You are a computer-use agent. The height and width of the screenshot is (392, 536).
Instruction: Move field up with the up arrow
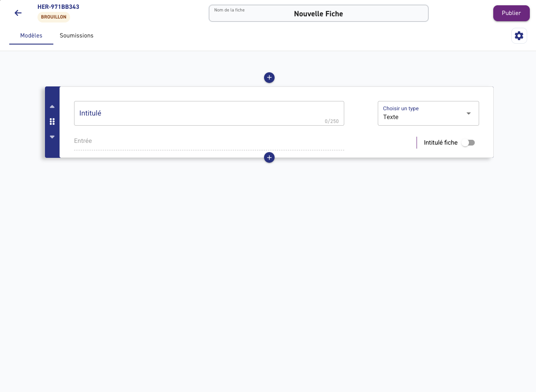(52, 107)
